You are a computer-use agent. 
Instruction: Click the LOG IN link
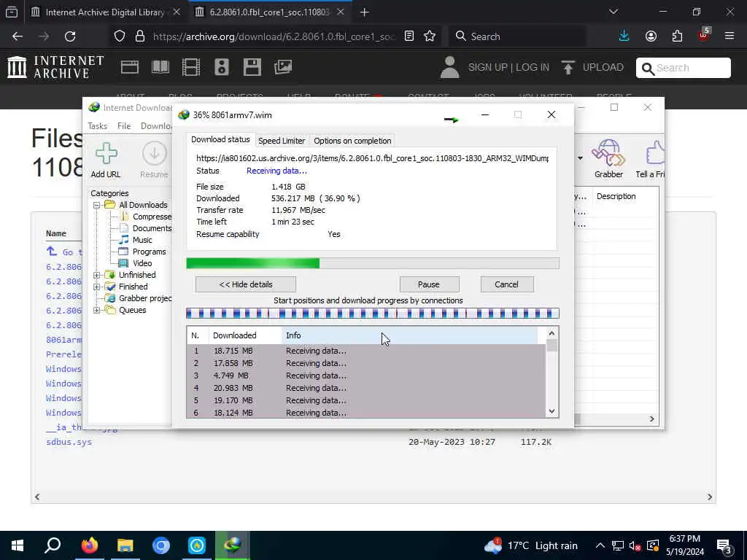point(533,67)
